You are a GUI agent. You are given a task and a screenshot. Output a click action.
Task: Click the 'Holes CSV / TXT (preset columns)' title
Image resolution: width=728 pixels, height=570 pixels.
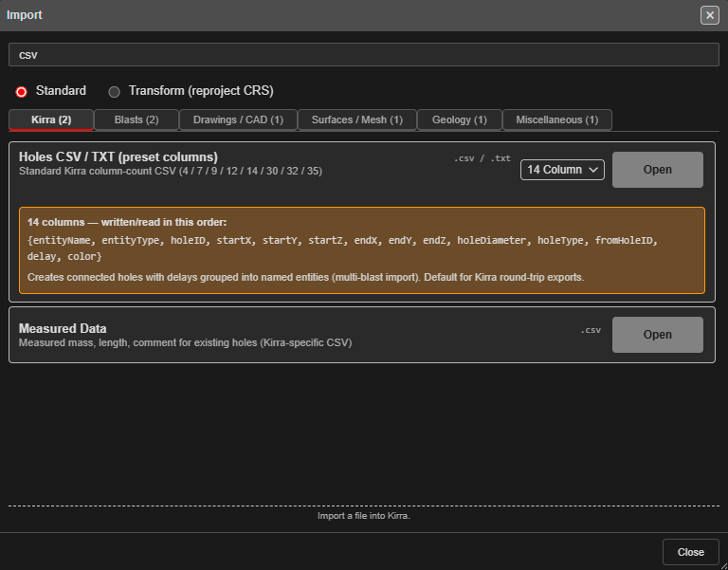pos(118,157)
